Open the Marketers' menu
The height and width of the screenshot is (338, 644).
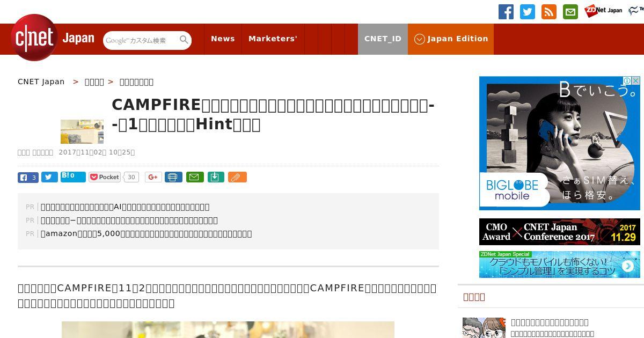pos(273,39)
